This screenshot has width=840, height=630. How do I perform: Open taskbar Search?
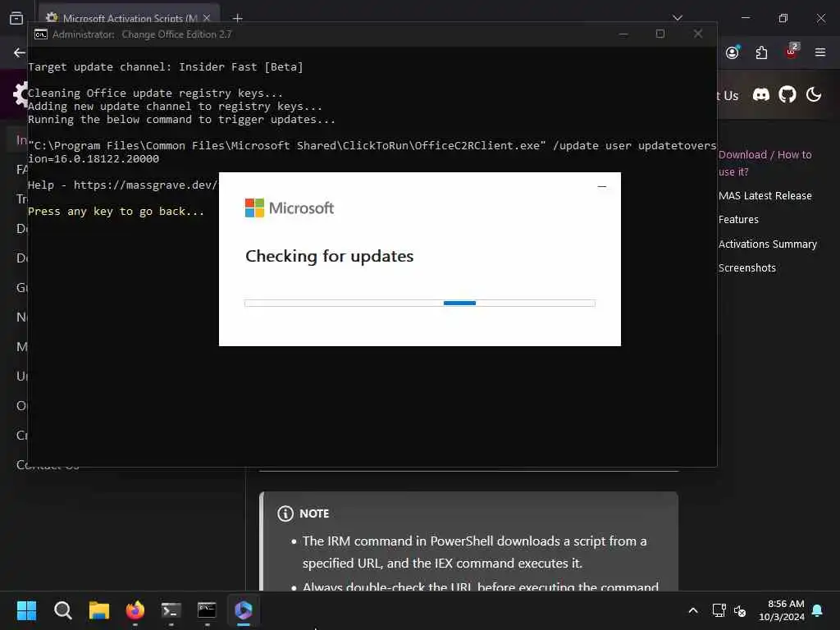click(62, 610)
